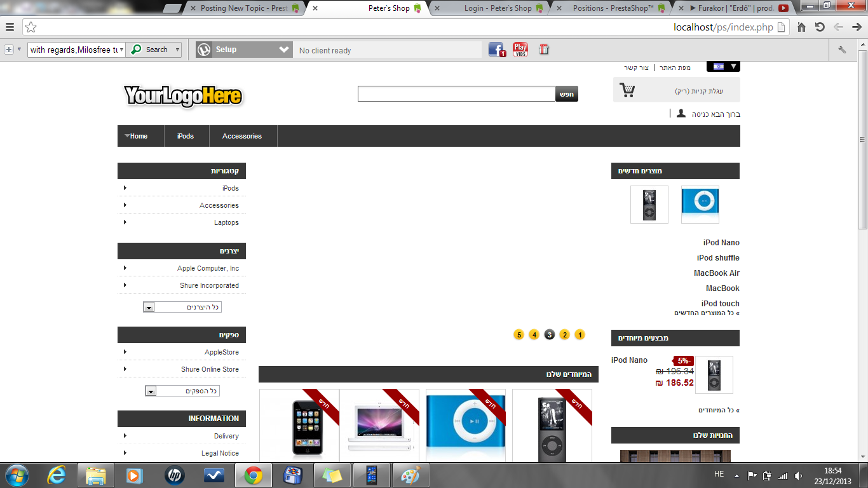Click the red trash bin toolbar icon
The image size is (868, 488).
pyautogui.click(x=544, y=50)
